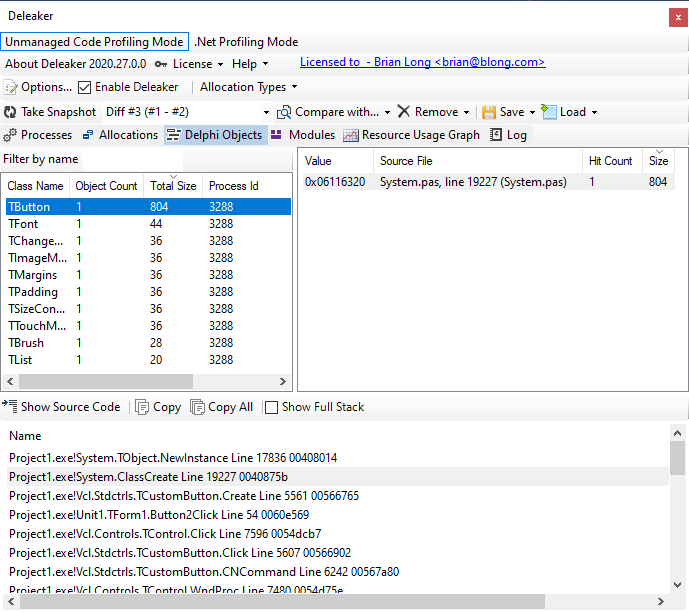Click the Copy All button
The height and width of the screenshot is (613, 689).
tap(222, 407)
